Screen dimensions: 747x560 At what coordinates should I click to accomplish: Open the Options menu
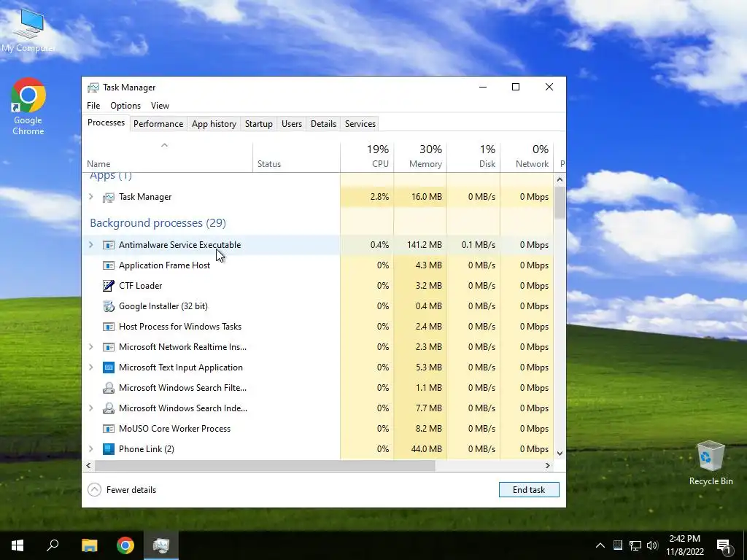(125, 106)
